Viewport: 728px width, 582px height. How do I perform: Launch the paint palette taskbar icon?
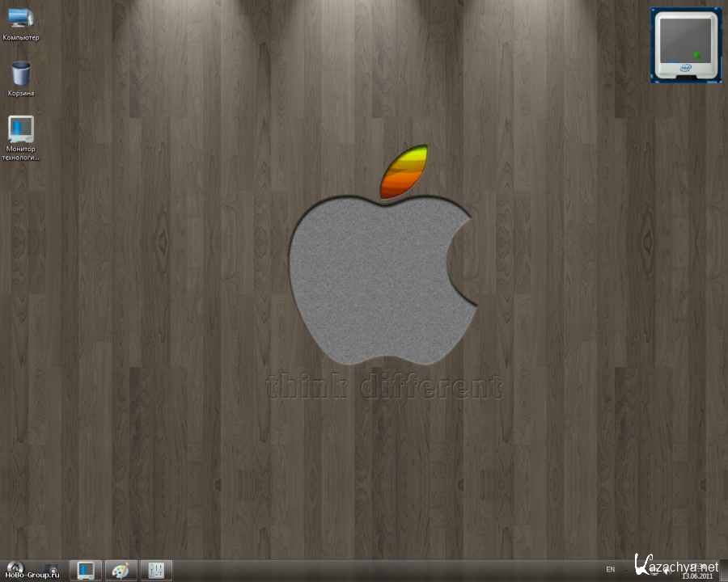pyautogui.click(x=120, y=570)
